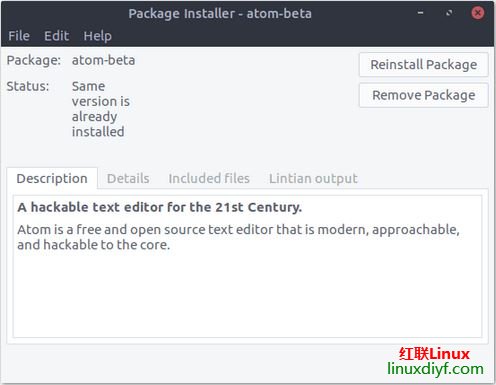Screen dimensions: 496x385
Task: Click the window title 'Package Installer - atom-beta'
Action: (220, 14)
